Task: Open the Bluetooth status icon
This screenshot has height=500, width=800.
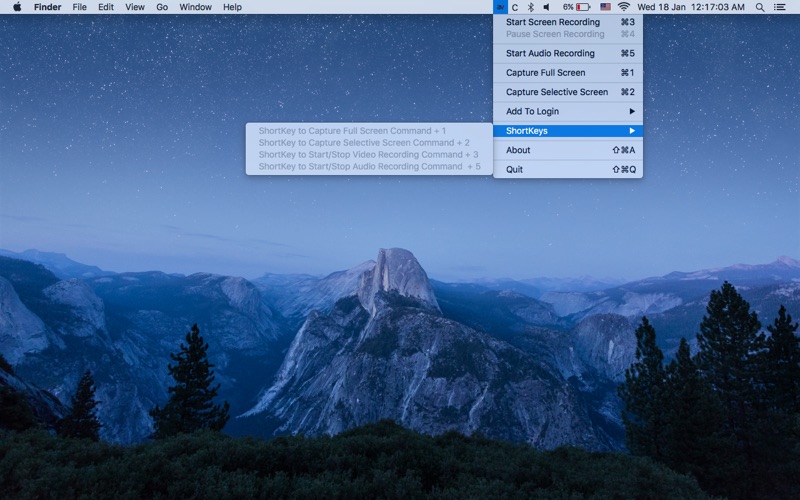Action: coord(531,7)
